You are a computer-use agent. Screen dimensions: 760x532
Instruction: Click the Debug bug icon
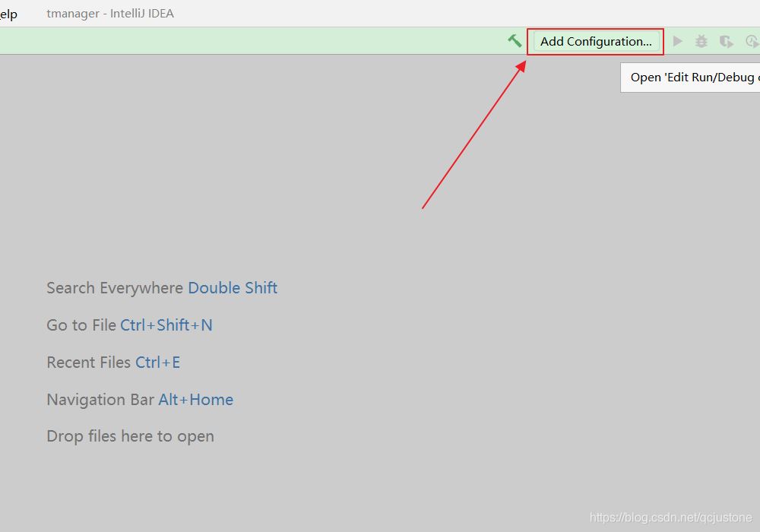tap(701, 42)
